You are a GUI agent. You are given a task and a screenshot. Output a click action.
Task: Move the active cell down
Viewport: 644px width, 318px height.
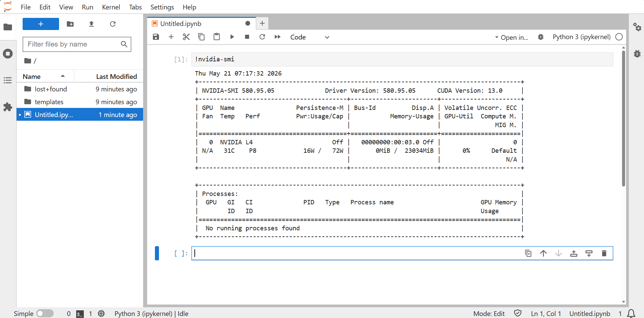[x=559, y=253]
